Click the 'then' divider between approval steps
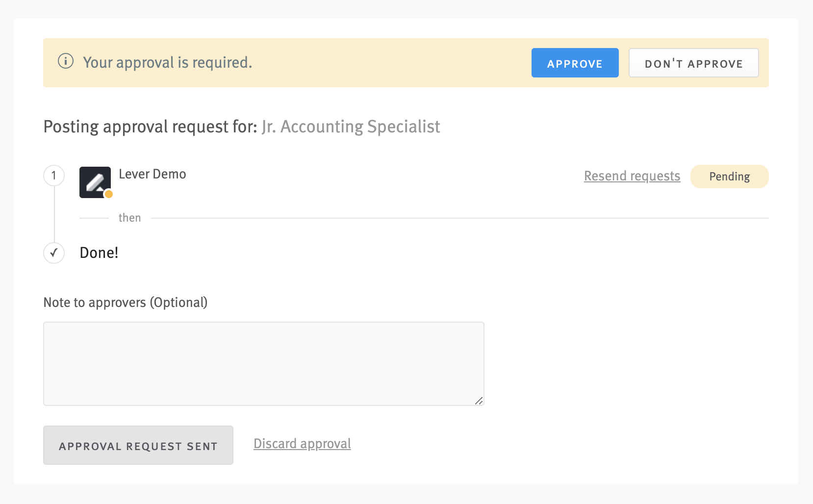 coord(129,217)
